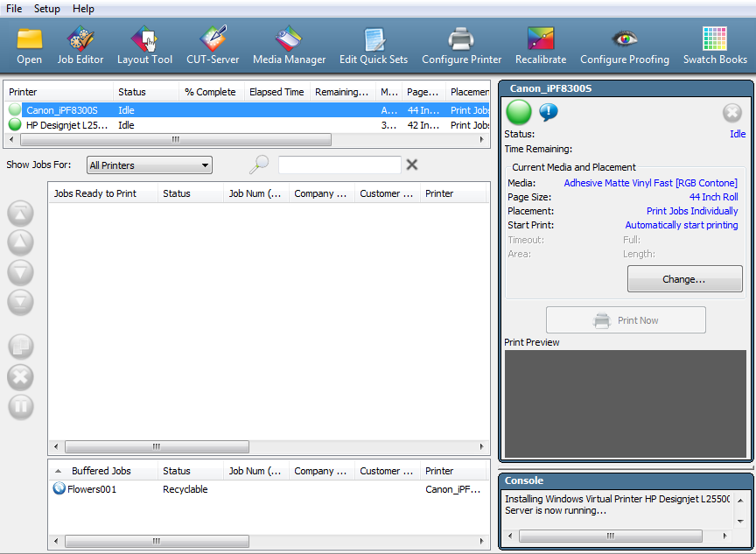Select the HP Designjet printer row
This screenshot has width=756, height=554.
pos(66,125)
